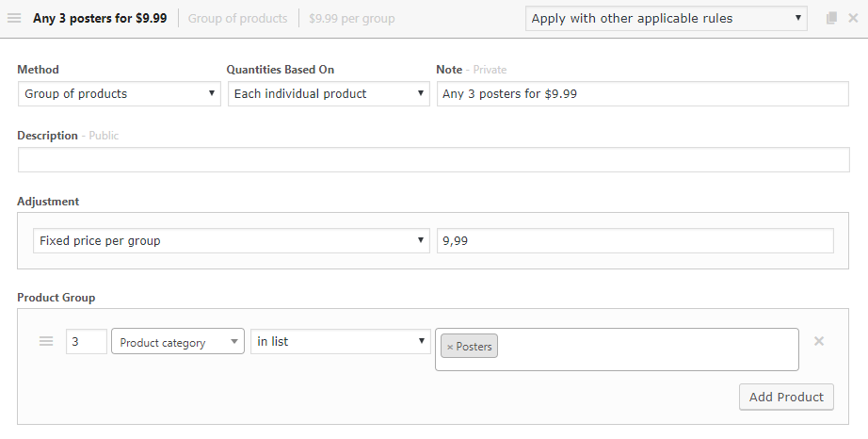868x439 pixels.
Task: Click the product group row drag handle
Action: [46, 342]
